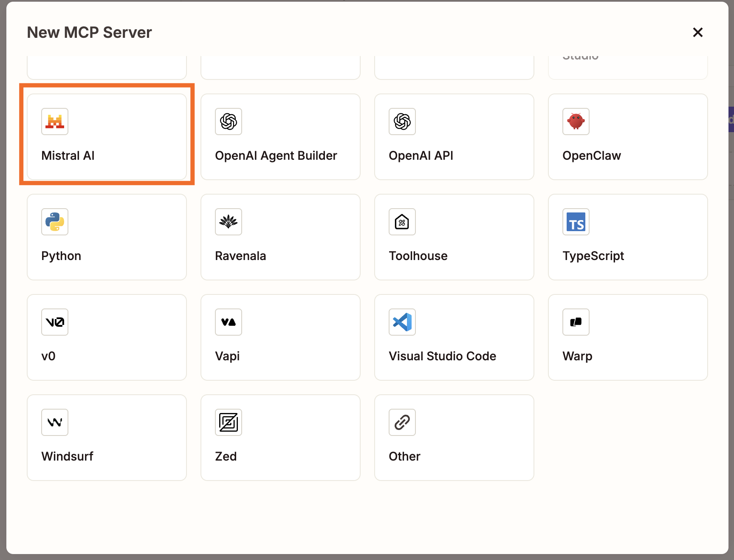This screenshot has height=560, width=734.
Task: Click the Vapi logo icon
Action: pos(229,322)
